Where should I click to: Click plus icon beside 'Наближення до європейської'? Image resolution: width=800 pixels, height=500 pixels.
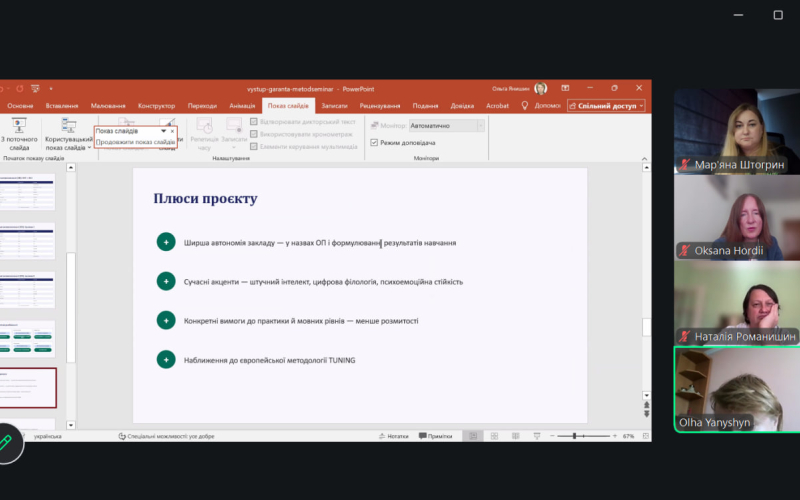point(166,359)
